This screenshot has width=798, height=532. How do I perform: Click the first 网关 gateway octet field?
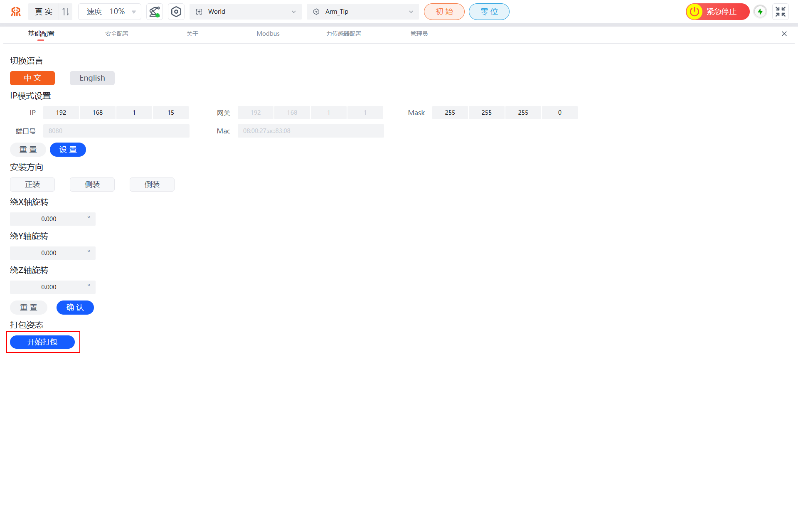click(x=256, y=113)
